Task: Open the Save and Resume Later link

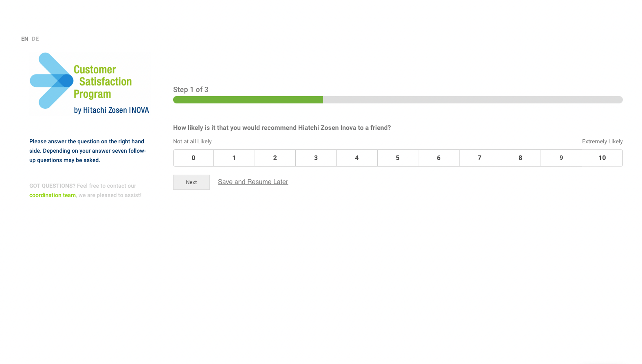Action: [253, 182]
